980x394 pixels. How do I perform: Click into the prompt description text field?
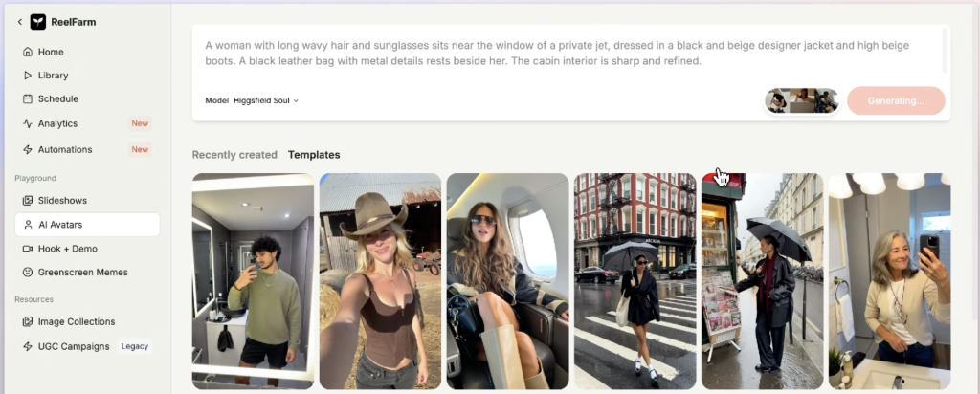tap(568, 53)
